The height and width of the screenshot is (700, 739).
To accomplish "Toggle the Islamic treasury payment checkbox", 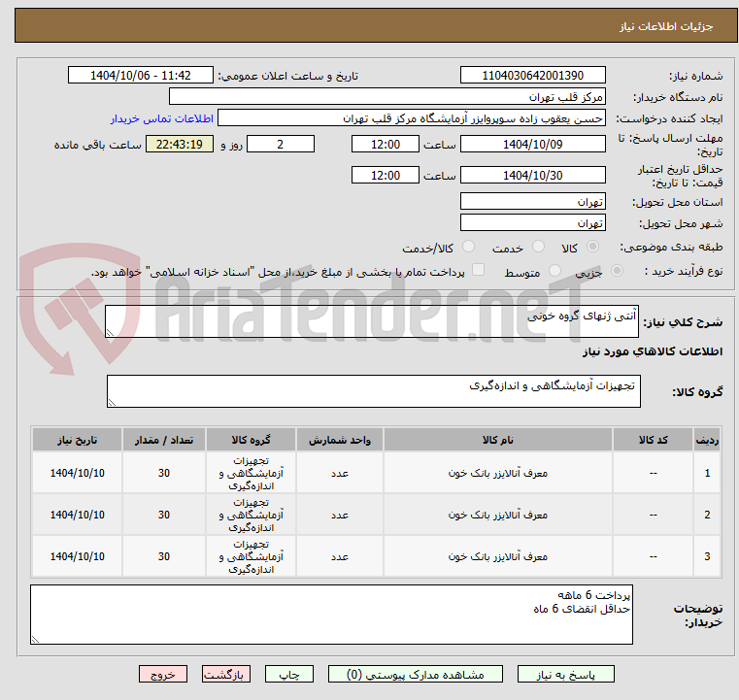I will pos(479,270).
